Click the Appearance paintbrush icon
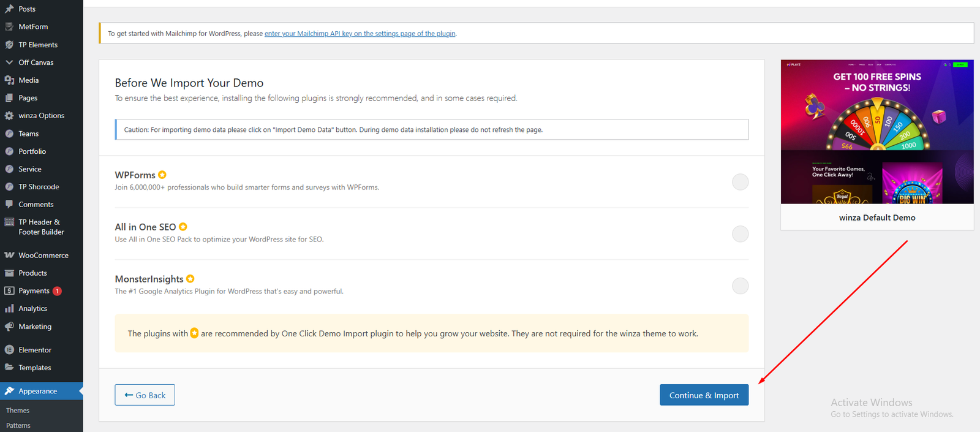The width and height of the screenshot is (980, 432). click(x=9, y=391)
